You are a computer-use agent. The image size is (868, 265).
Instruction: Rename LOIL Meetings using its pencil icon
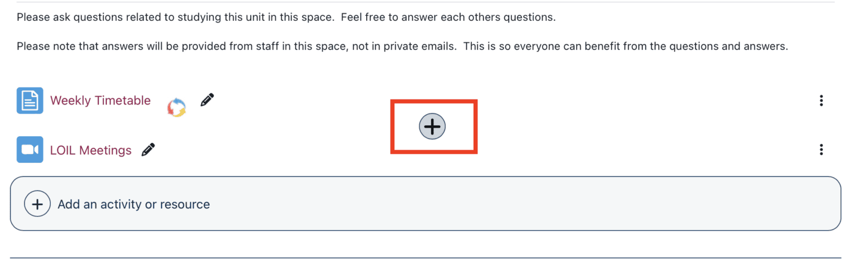(x=148, y=150)
